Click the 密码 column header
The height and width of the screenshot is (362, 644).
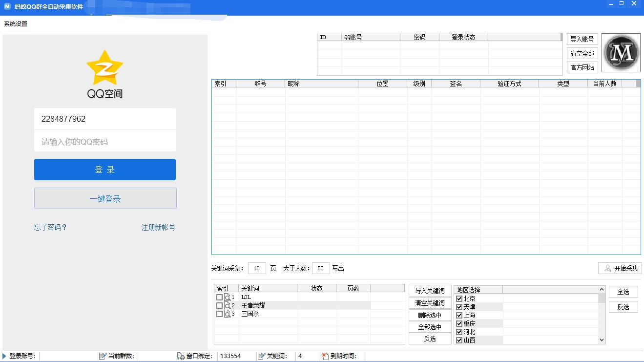(x=420, y=37)
